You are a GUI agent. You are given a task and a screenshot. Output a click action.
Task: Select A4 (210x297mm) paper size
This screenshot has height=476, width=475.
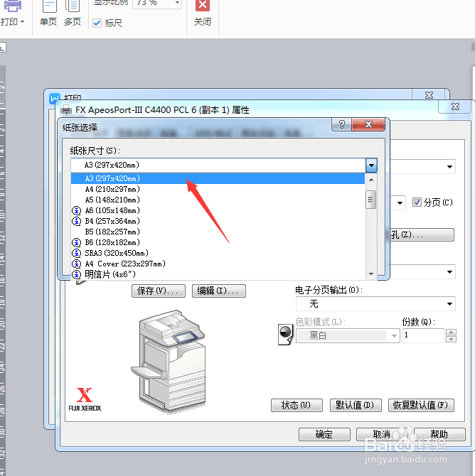(x=218, y=189)
